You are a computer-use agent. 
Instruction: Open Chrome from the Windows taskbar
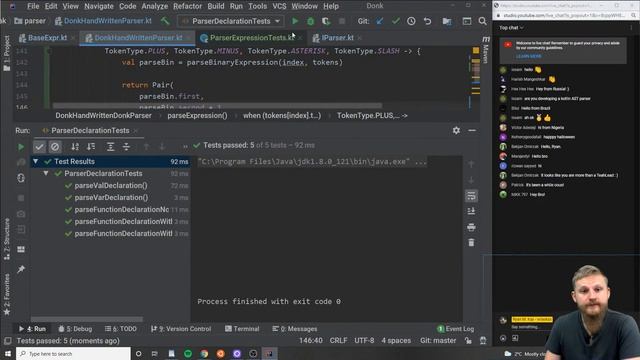pyautogui.click(x=204, y=353)
